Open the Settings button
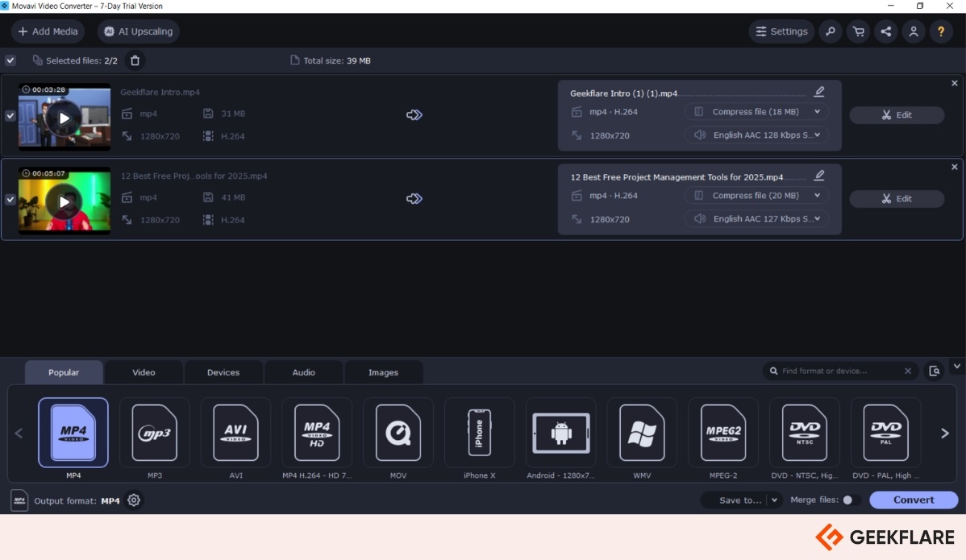The width and height of the screenshot is (966, 560). pyautogui.click(x=782, y=31)
